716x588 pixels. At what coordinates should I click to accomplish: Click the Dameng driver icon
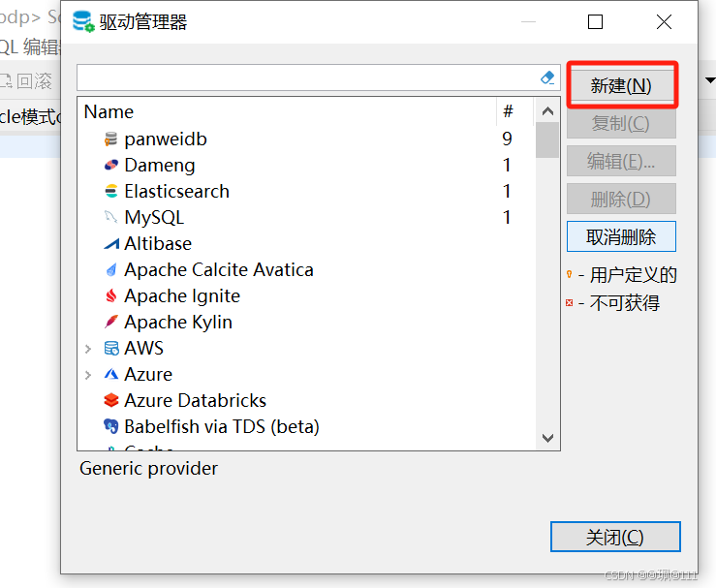pyautogui.click(x=111, y=165)
